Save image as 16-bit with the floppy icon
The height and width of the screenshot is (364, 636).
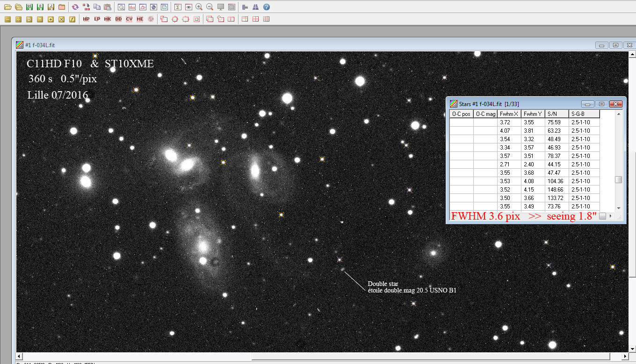click(29, 7)
